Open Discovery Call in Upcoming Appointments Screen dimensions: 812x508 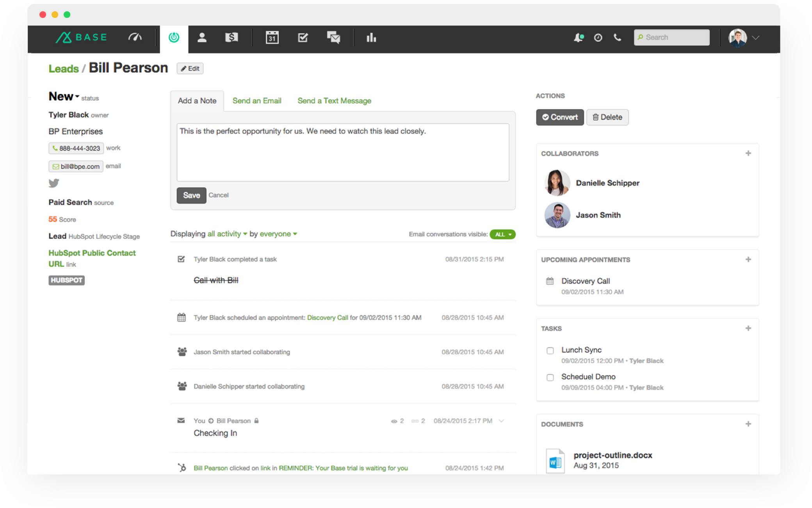coord(586,281)
